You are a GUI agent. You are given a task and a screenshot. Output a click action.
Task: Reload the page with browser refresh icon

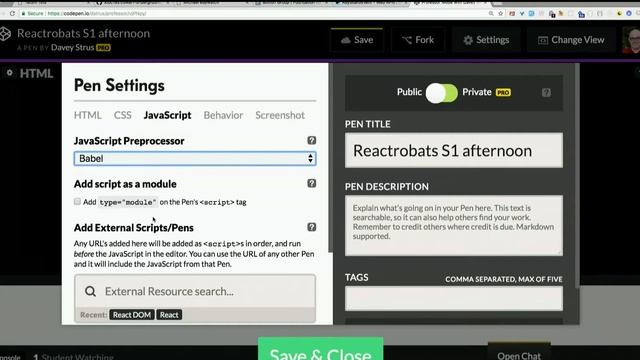coord(12,13)
